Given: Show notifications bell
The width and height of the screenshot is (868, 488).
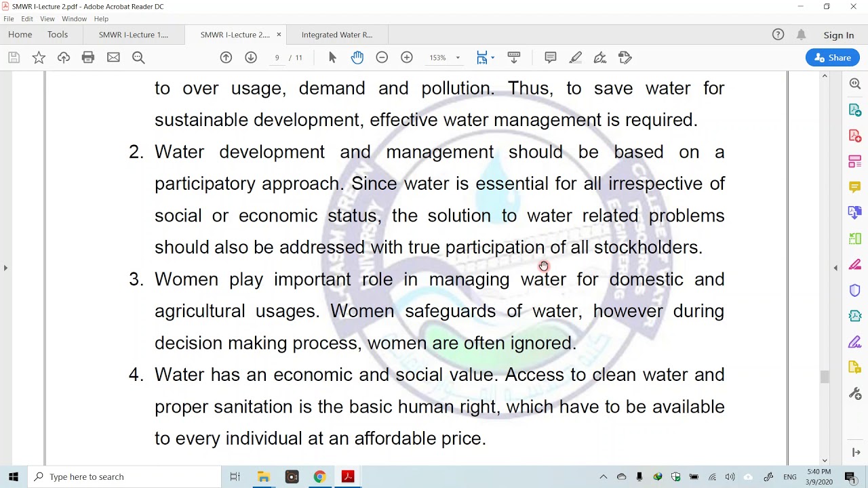Looking at the screenshot, I should tap(802, 35).
